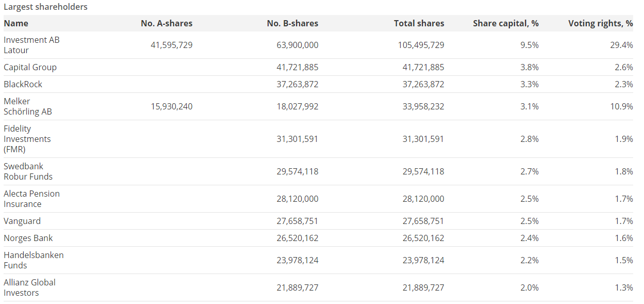This screenshot has height=304, width=644.
Task: Select Handelsbanken Funds name cell
Action: pos(34,260)
